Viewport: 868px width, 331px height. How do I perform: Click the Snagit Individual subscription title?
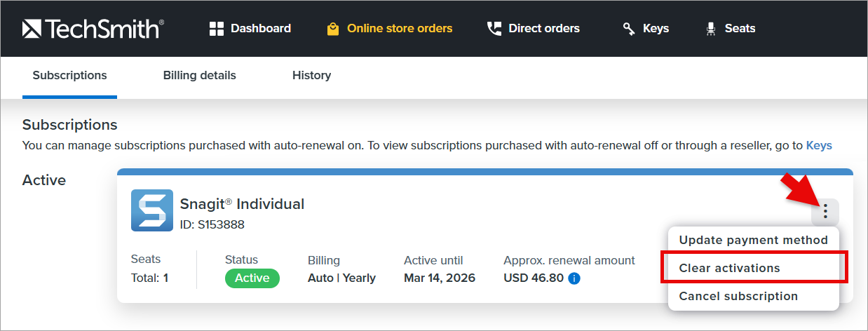[x=243, y=204]
